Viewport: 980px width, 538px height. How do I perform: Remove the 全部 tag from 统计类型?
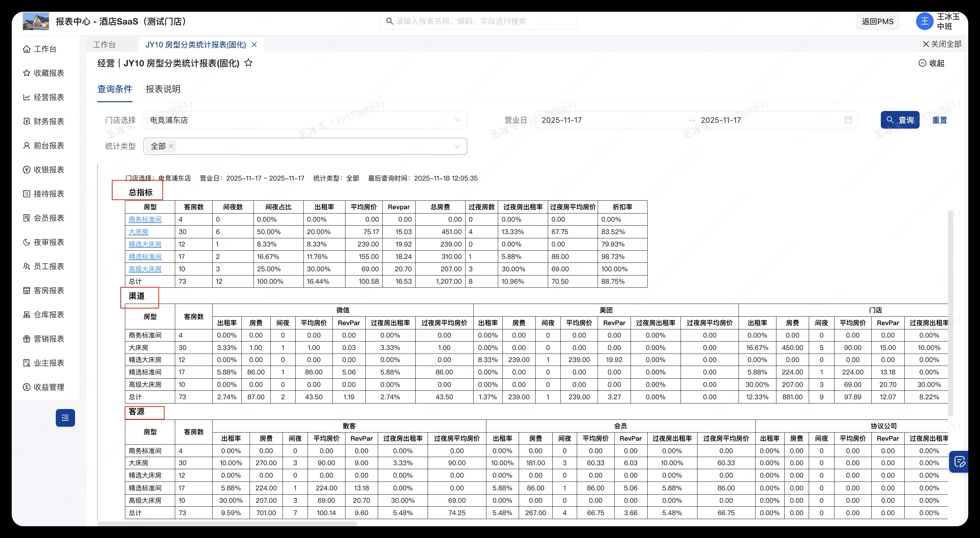pyautogui.click(x=171, y=146)
